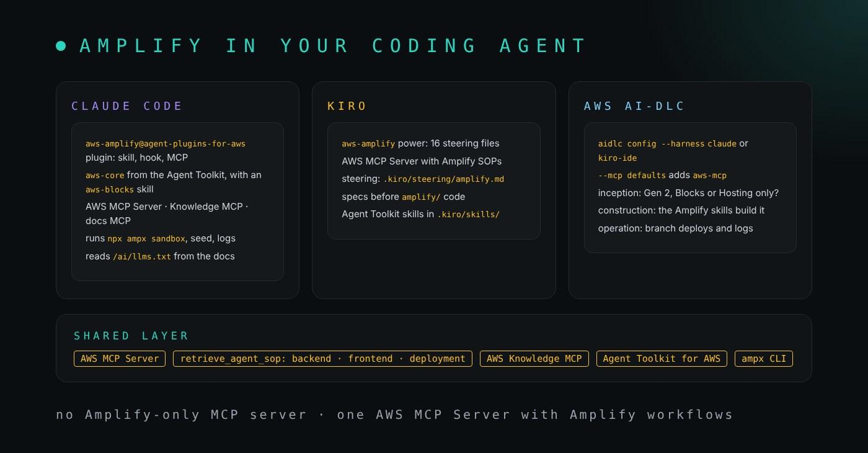
Task: Click the "aidlc config --harness" command
Action: tap(652, 144)
